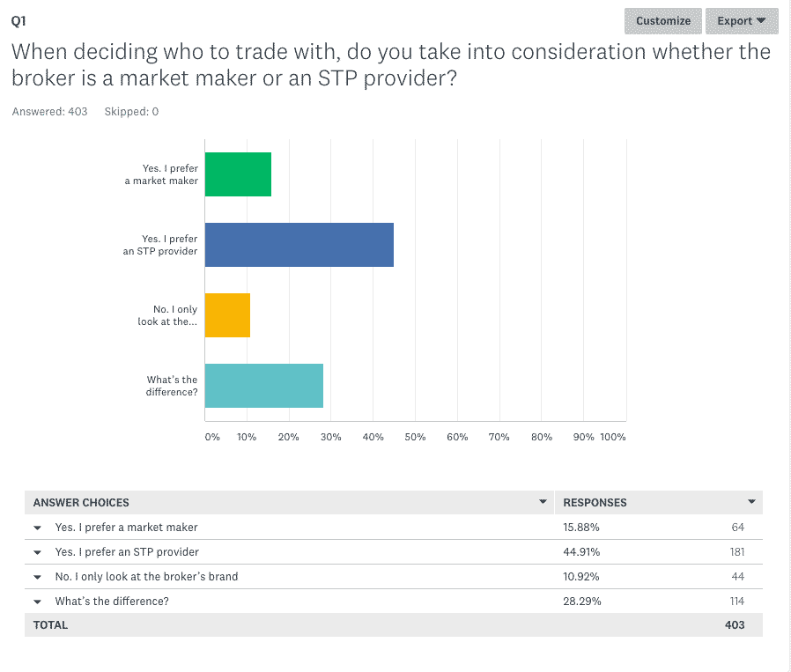The height and width of the screenshot is (672, 791).
Task: Click the 44.91% response value
Action: tap(581, 552)
